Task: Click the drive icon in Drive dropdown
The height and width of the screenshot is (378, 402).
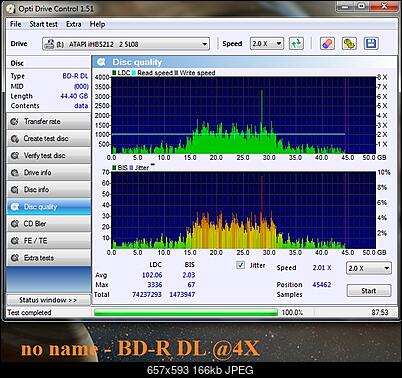Action: [x=49, y=44]
